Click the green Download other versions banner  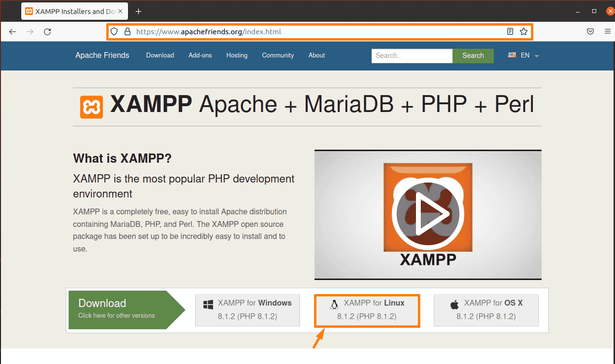click(x=127, y=310)
